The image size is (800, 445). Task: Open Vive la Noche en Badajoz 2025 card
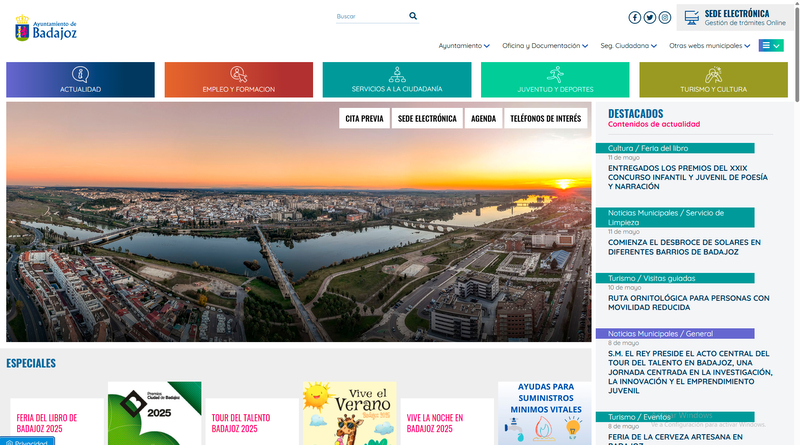click(447, 423)
